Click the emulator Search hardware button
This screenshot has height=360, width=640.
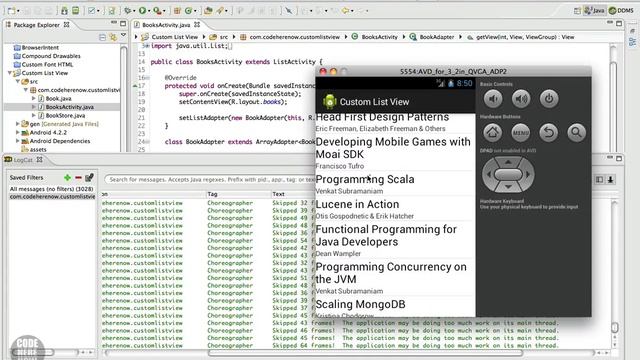(576, 132)
